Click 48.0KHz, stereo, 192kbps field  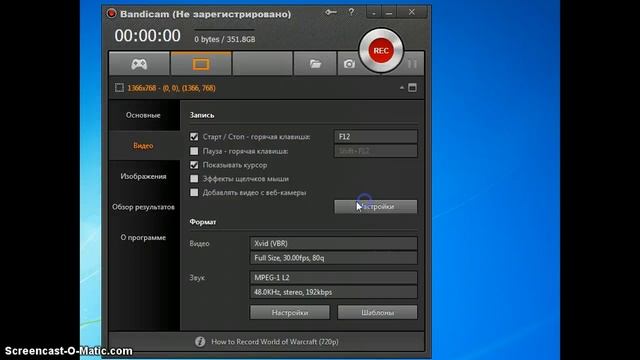(x=333, y=292)
